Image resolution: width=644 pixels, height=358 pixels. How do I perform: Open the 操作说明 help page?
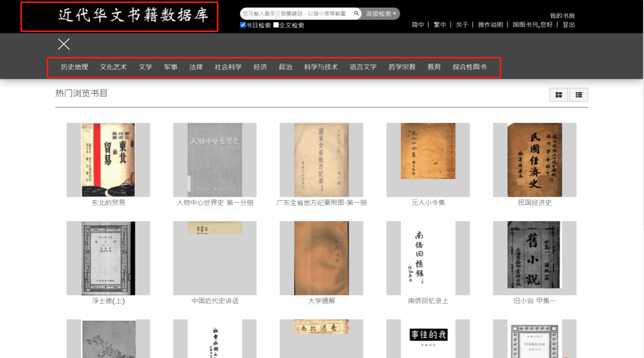[x=490, y=25]
